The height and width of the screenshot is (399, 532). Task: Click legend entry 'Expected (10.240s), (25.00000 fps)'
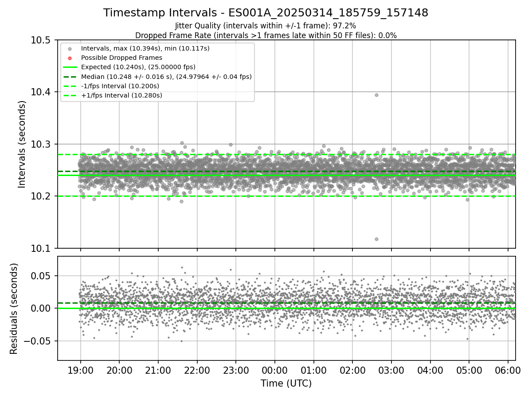(x=138, y=67)
